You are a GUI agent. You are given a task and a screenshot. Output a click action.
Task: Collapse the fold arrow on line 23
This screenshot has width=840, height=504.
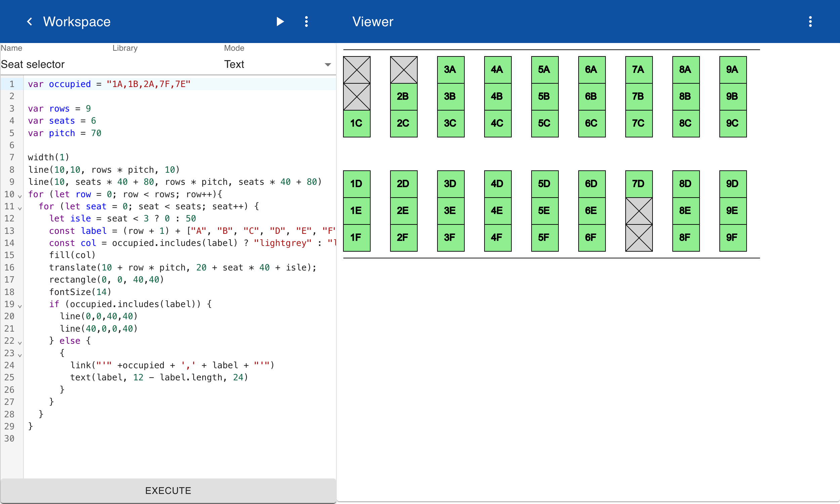point(20,355)
